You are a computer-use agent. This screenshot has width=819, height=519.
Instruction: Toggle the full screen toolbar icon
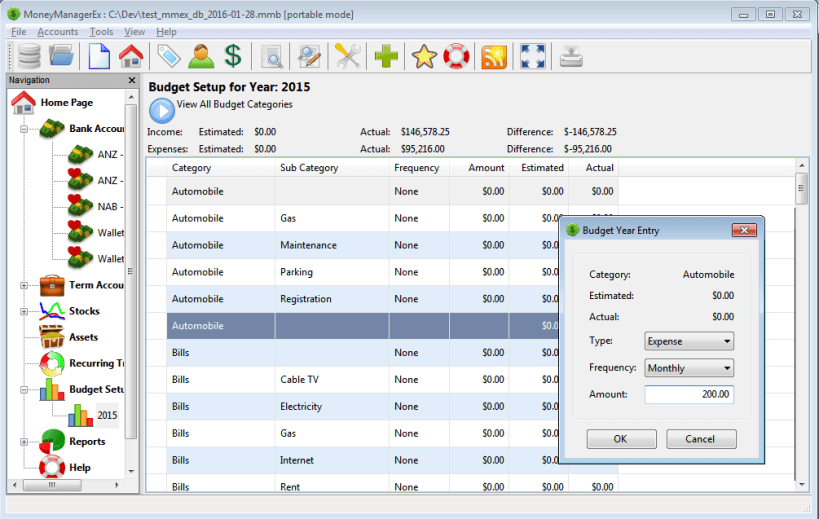tap(533, 56)
